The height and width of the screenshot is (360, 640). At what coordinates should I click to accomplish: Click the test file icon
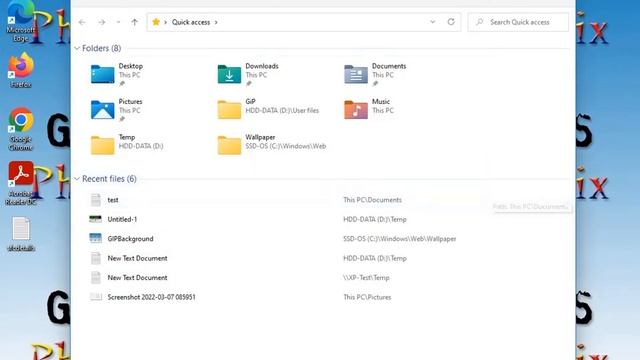(96, 200)
